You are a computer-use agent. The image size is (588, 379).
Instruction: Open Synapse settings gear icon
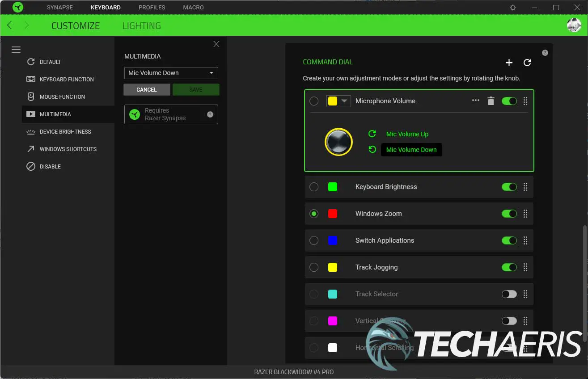click(513, 8)
